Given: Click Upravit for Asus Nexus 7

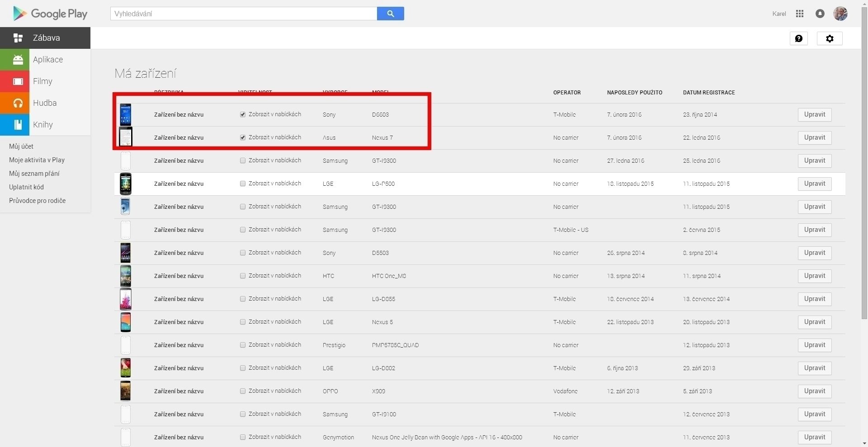Looking at the screenshot, I should (x=815, y=137).
